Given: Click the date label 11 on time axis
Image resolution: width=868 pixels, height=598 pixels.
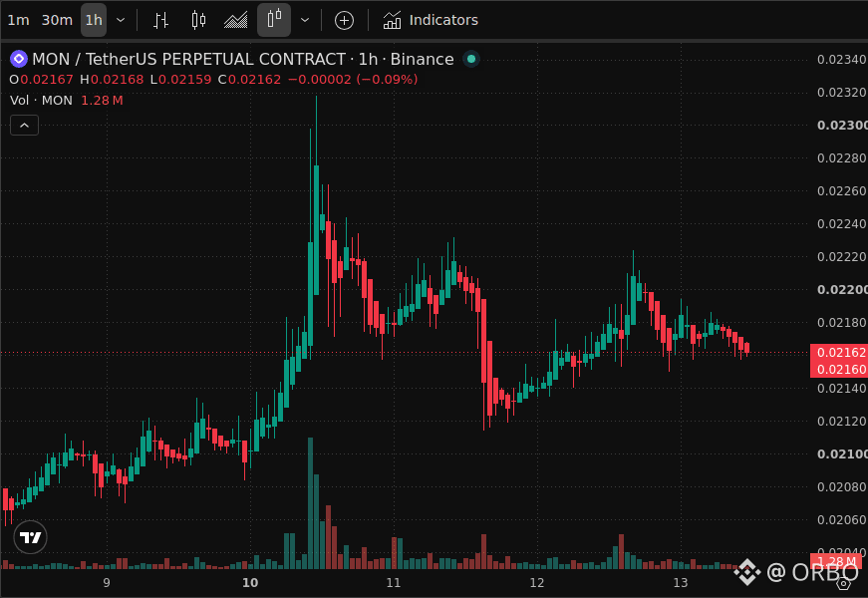Looking at the screenshot, I should 393,582.
